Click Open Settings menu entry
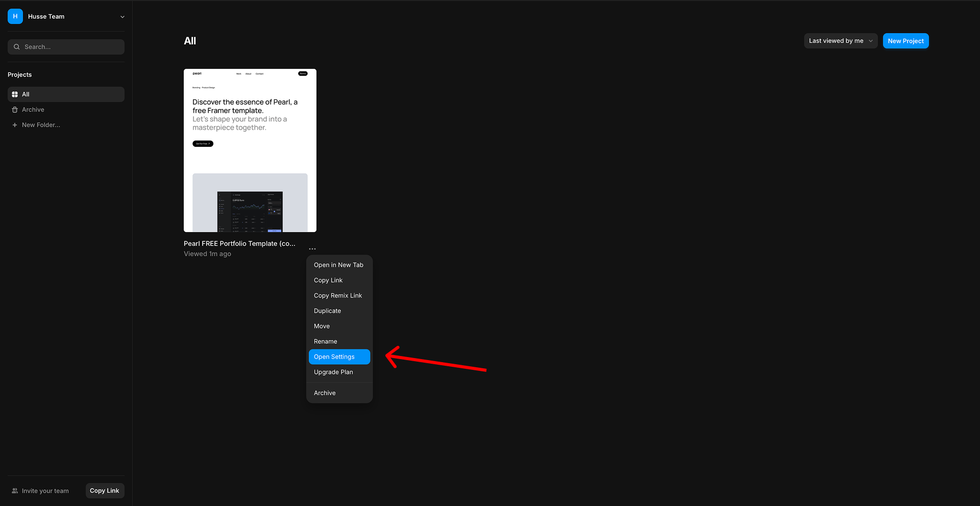Viewport: 980px width, 506px height. [x=339, y=357]
